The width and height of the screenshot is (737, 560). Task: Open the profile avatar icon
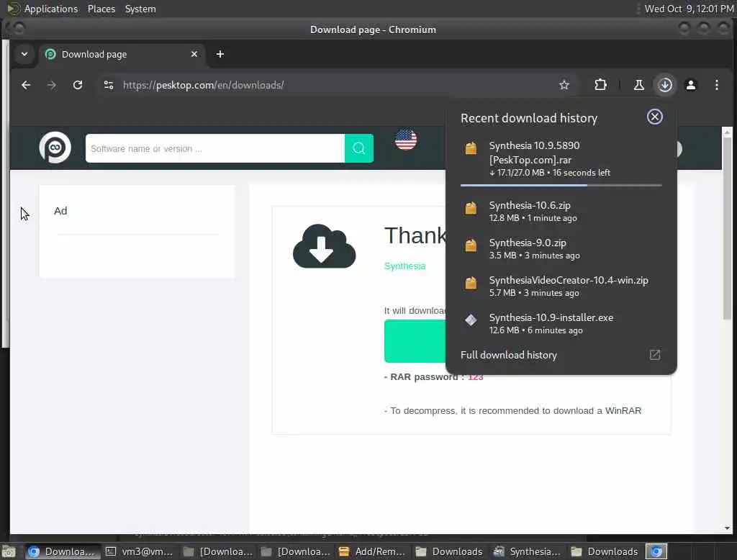pos(691,85)
